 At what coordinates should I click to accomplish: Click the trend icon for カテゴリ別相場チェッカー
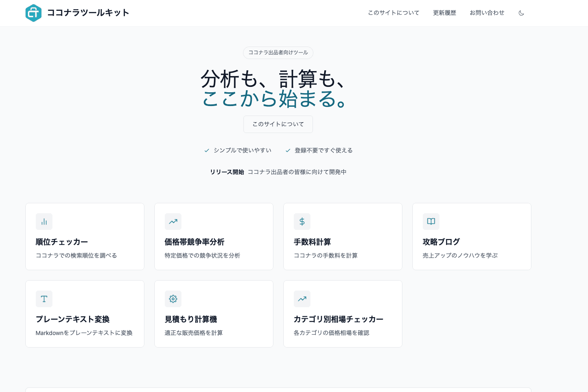tap(302, 299)
